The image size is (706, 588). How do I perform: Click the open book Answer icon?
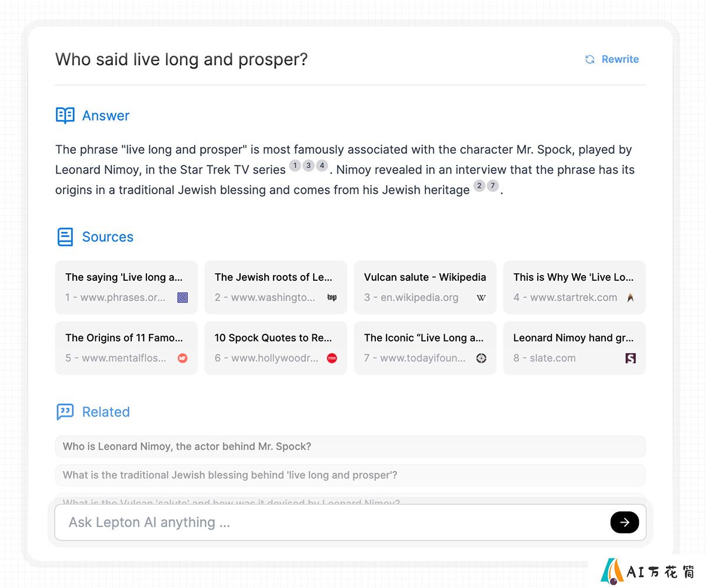click(x=65, y=115)
